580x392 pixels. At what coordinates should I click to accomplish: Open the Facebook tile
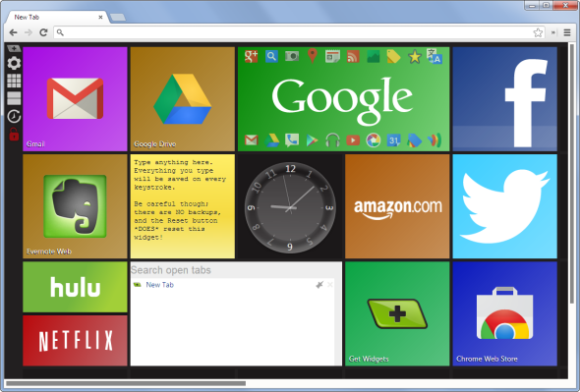point(505,99)
